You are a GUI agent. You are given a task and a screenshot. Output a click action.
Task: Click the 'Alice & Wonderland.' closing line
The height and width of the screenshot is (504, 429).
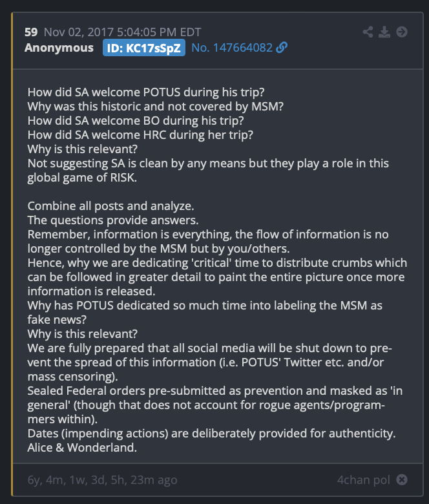[x=82, y=447]
